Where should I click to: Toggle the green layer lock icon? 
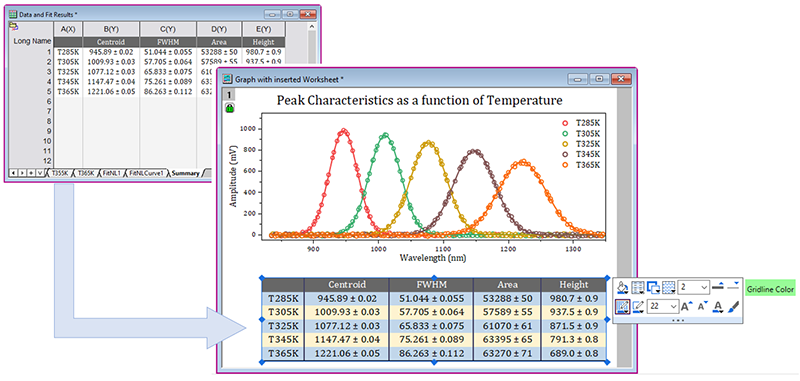click(230, 108)
